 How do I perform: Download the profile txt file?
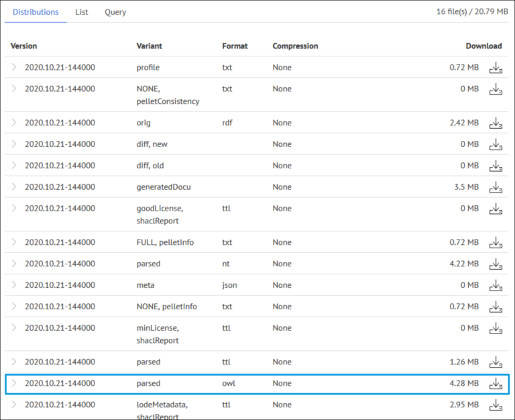click(x=496, y=68)
